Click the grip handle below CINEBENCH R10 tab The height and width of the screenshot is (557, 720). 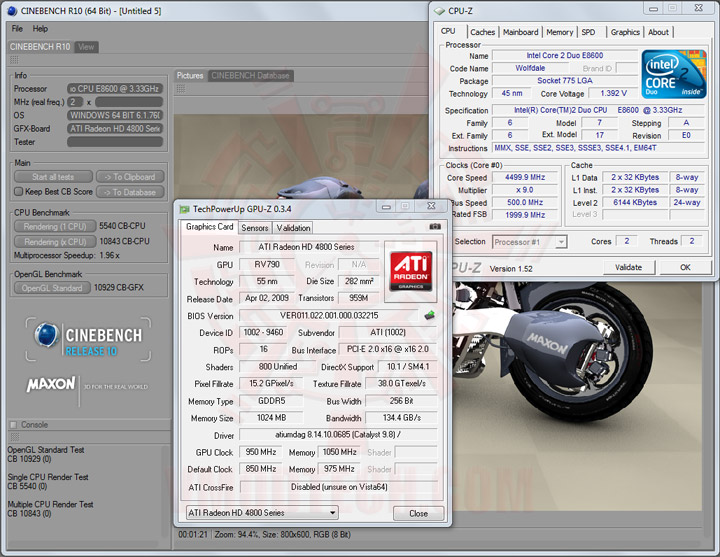coord(14,60)
